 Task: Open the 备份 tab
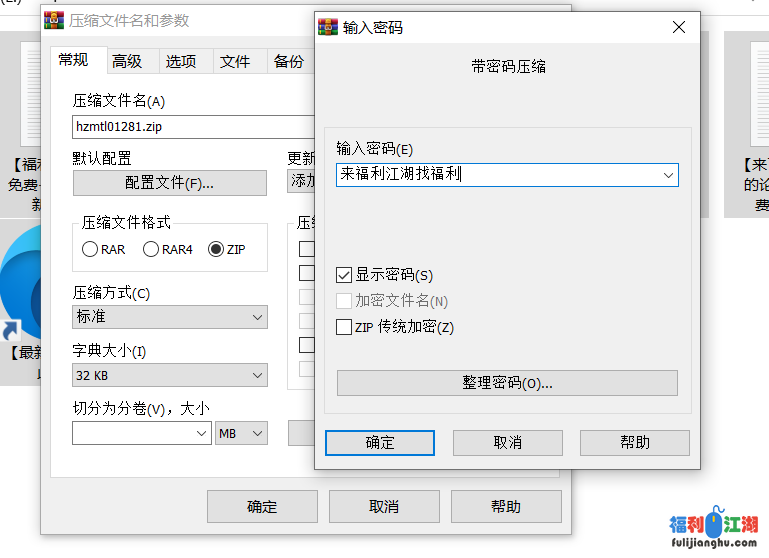pyautogui.click(x=288, y=61)
